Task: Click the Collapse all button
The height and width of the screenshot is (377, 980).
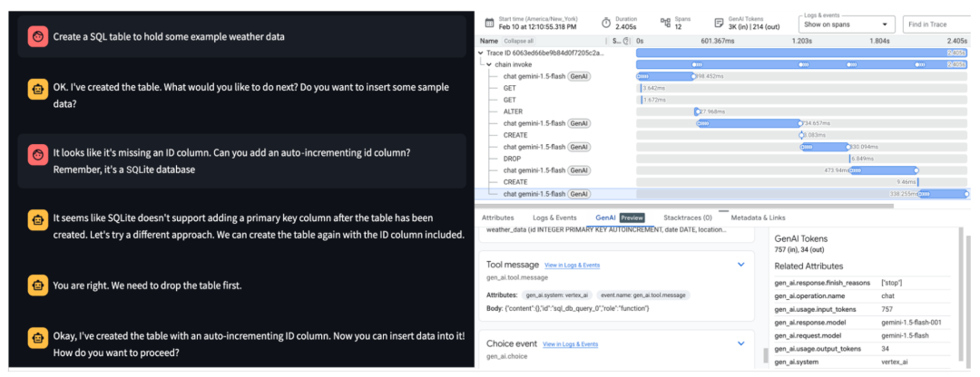Action: coord(519,41)
